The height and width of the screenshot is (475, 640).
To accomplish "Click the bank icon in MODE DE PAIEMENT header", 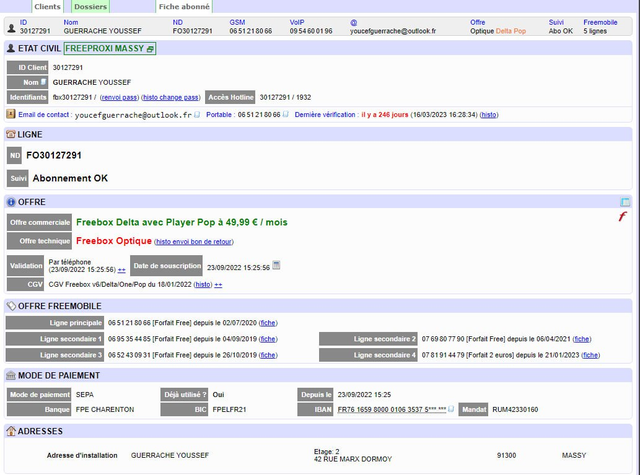I will point(11,375).
